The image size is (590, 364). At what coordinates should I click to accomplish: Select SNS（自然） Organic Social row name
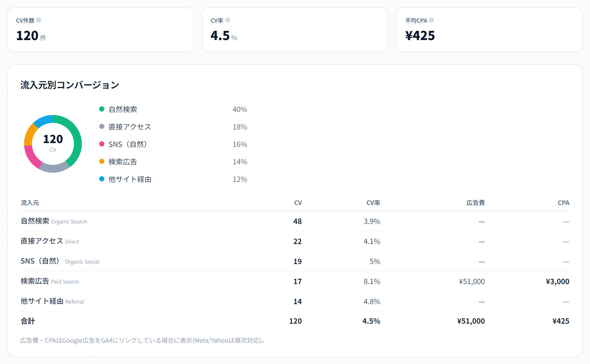click(x=60, y=261)
